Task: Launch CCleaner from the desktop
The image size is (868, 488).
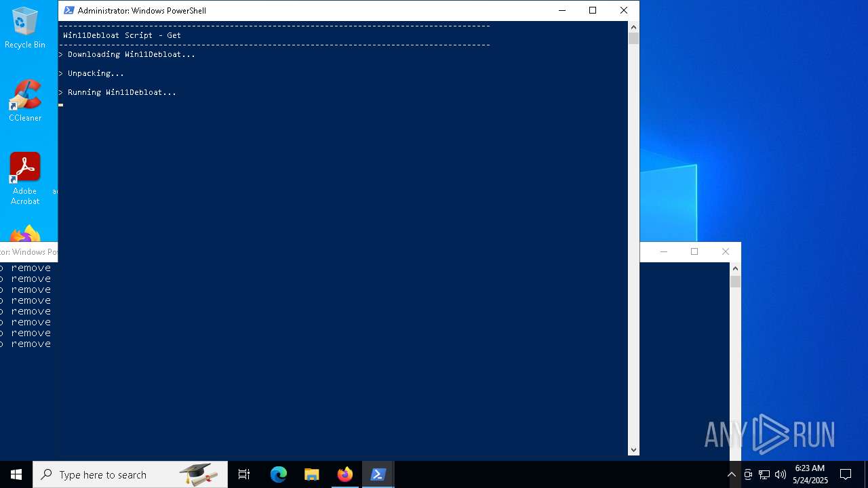Action: pos(25,101)
